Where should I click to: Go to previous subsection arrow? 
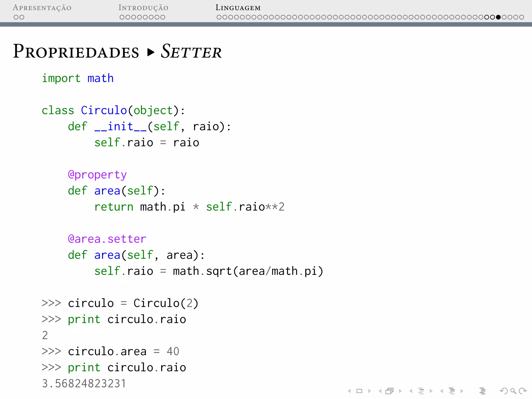[411, 391]
